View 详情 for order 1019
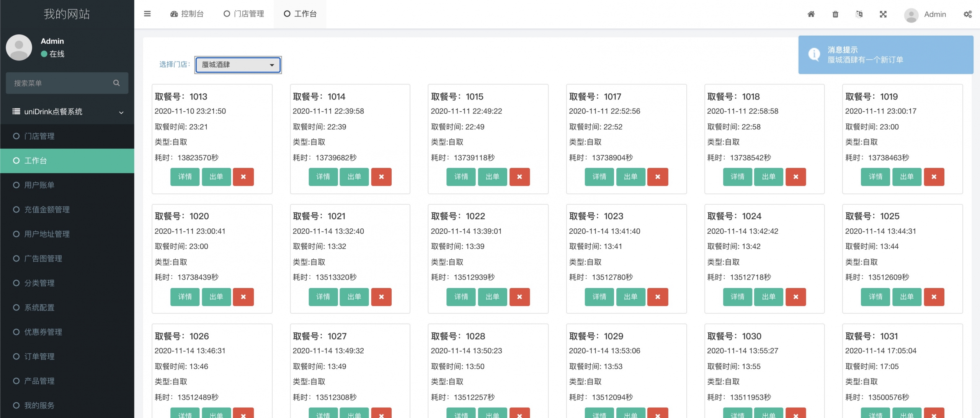This screenshot has width=980, height=418. tap(875, 177)
